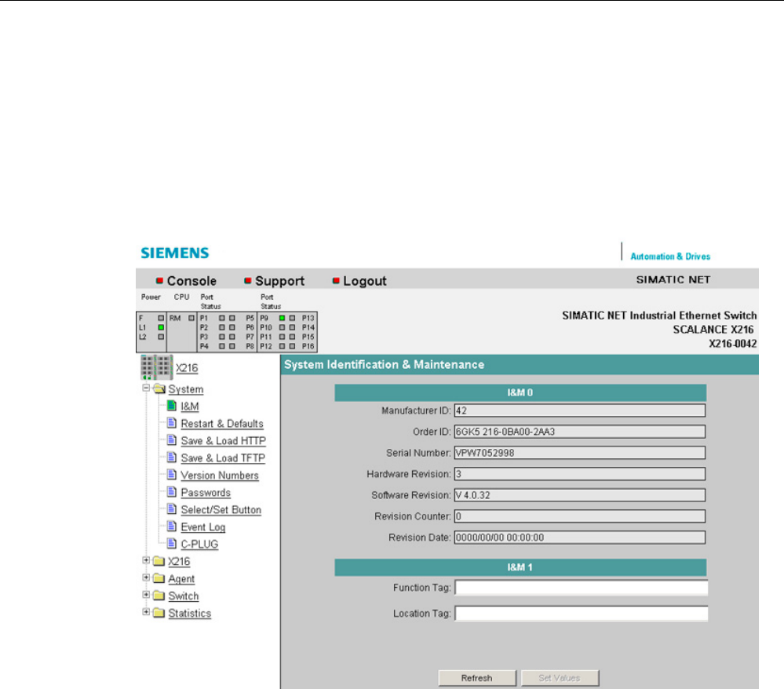
Task: Click the red bullet beside Logout
Action: (x=336, y=280)
